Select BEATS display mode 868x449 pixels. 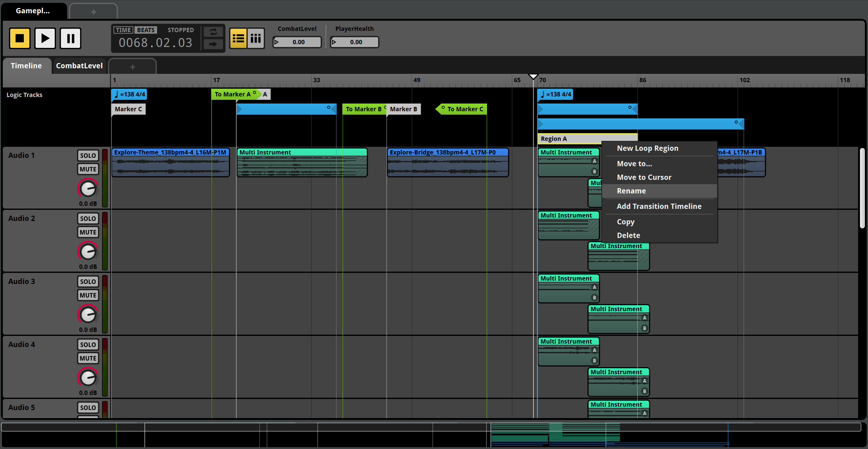click(x=146, y=30)
